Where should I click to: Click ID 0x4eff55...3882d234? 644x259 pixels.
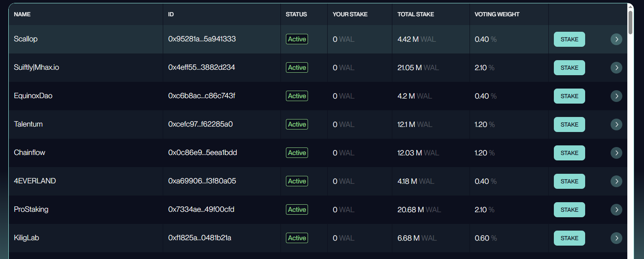pyautogui.click(x=202, y=67)
